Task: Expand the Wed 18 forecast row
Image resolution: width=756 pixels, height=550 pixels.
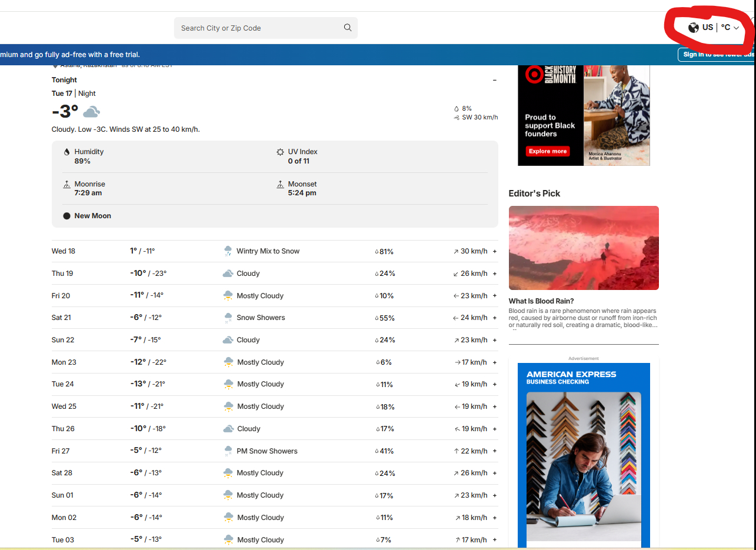Action: 495,251
